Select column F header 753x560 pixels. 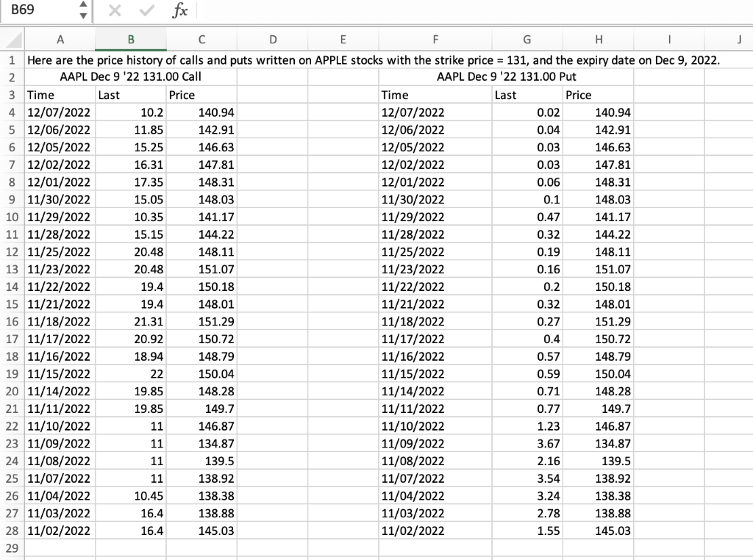click(435, 40)
